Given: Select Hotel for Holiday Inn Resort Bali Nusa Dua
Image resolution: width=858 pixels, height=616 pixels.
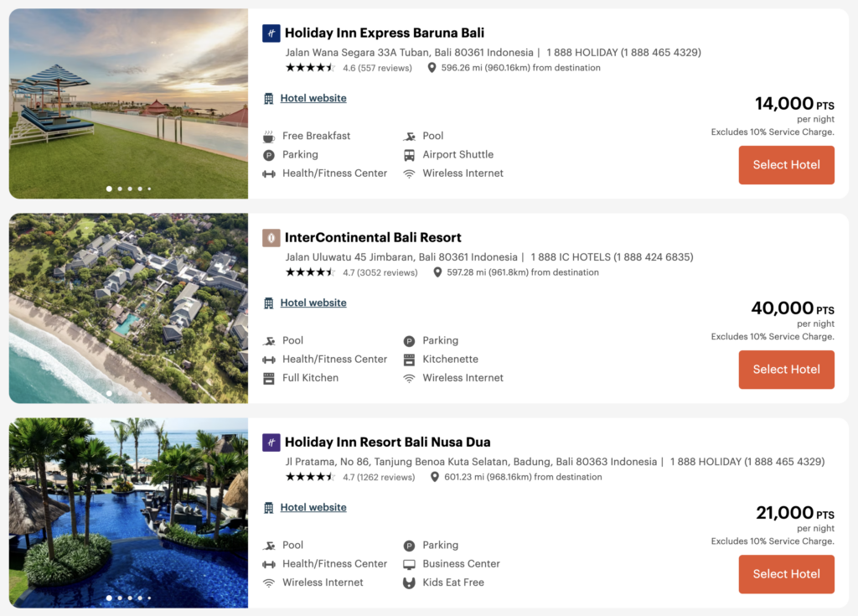Looking at the screenshot, I should (786, 574).
